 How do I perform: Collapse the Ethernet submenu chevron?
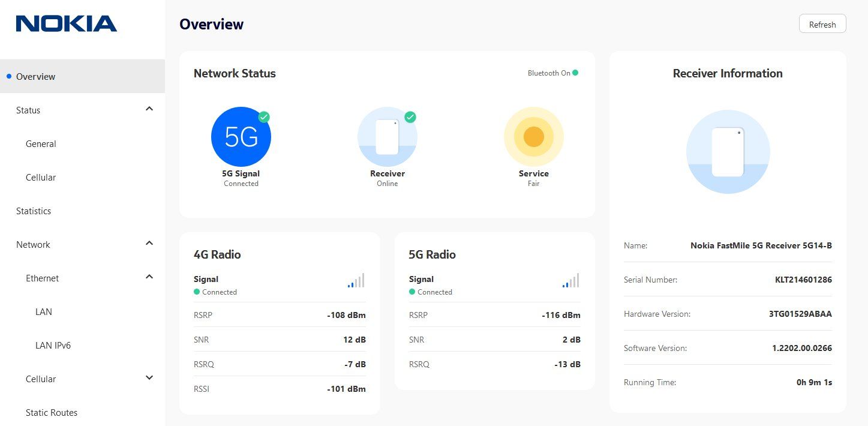tap(149, 277)
